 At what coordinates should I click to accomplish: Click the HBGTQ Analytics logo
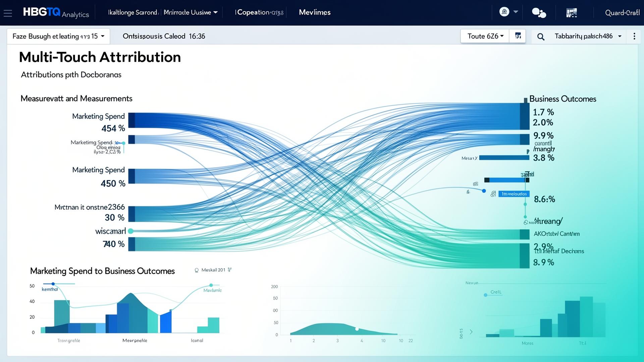point(56,13)
